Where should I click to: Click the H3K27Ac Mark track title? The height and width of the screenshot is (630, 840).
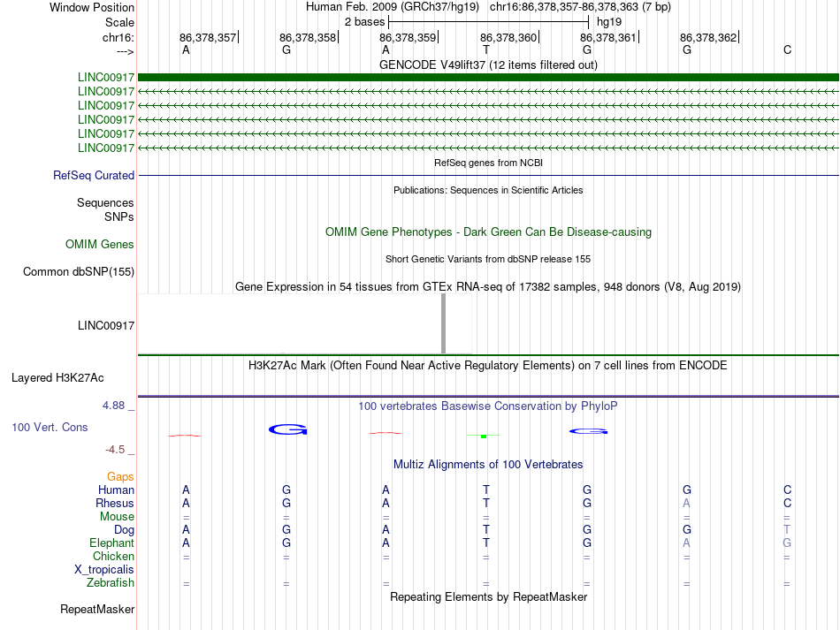(488, 365)
